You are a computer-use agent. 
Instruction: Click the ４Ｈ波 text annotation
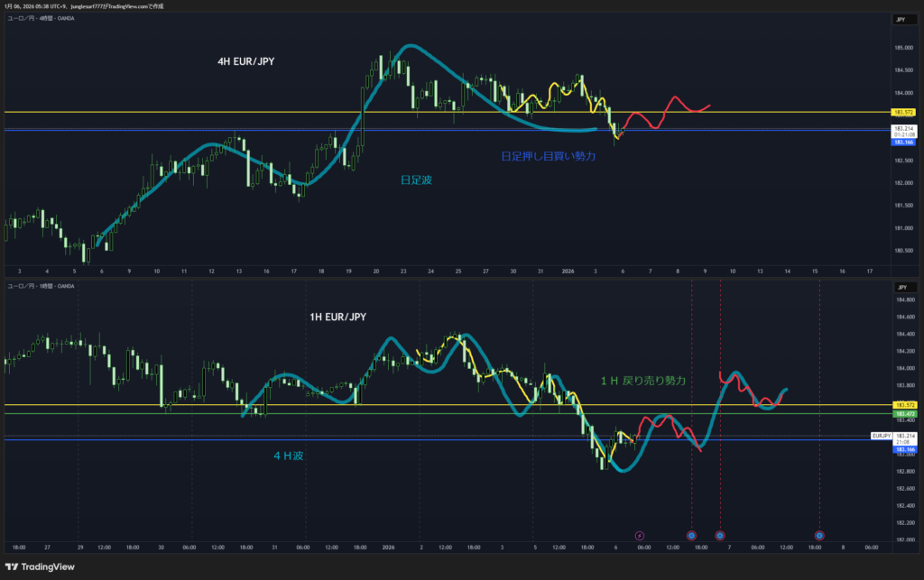[x=289, y=456]
